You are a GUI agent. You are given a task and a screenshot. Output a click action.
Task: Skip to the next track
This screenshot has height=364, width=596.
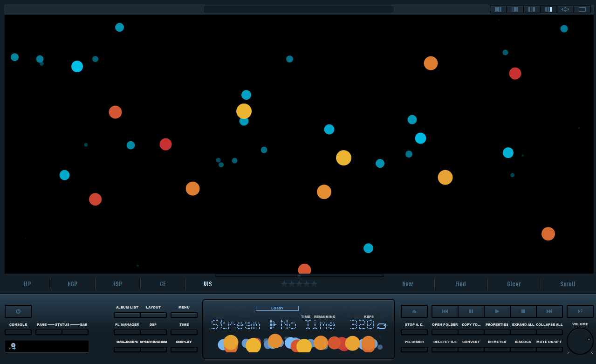pos(549,311)
